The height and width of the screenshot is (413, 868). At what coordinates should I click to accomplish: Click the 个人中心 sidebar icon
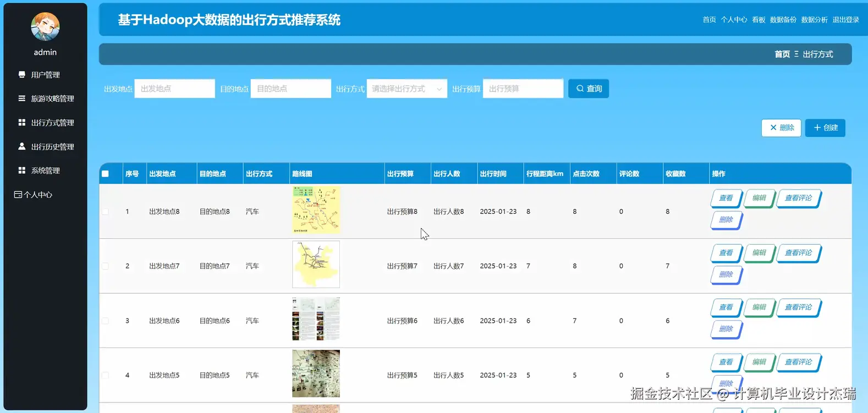(18, 195)
